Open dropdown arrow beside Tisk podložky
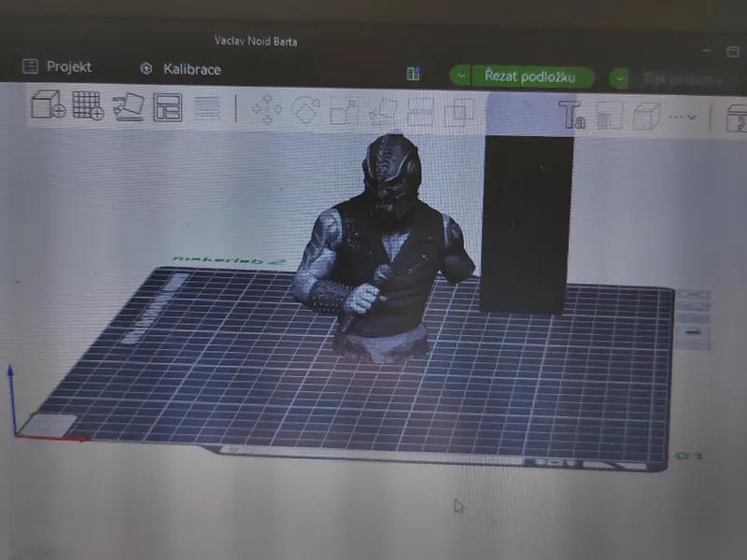Screen dimensions: 747x560 click(619, 78)
